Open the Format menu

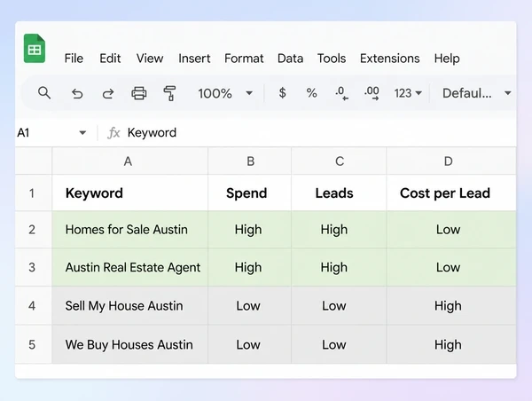(244, 59)
